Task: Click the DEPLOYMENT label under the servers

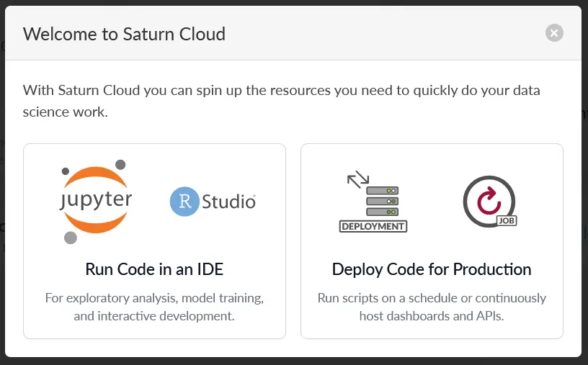Action: tap(373, 226)
